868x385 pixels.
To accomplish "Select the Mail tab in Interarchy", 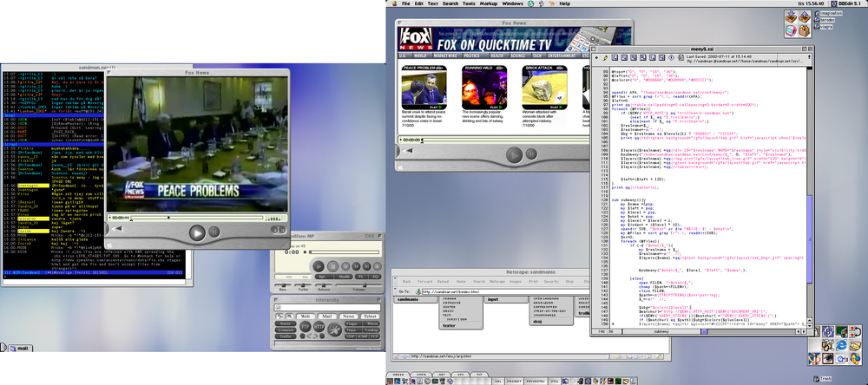I will [x=326, y=317].
